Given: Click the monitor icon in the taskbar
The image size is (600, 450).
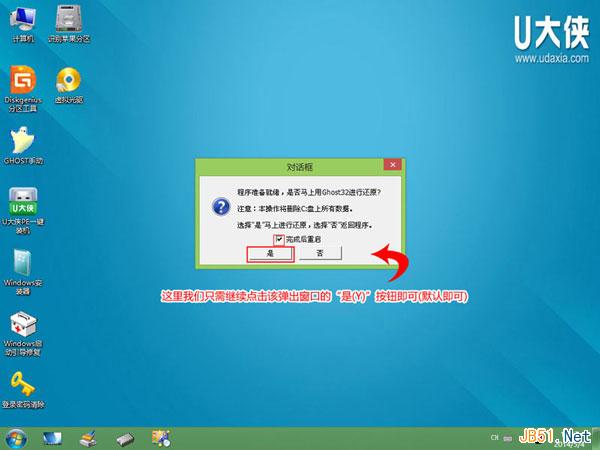Looking at the screenshot, I should pos(52,438).
